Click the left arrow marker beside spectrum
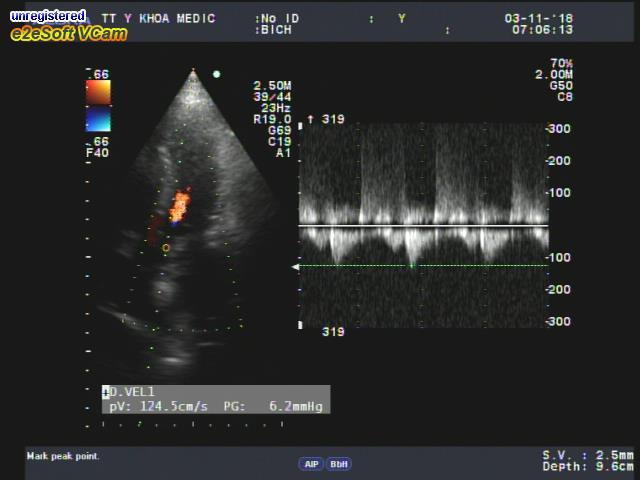 pyautogui.click(x=294, y=267)
